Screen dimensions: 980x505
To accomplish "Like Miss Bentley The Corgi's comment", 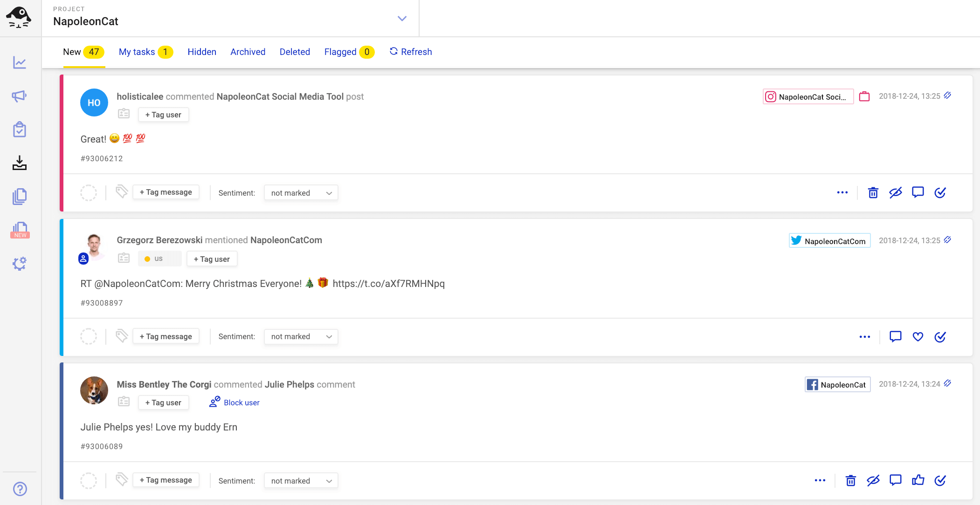I will (x=918, y=480).
